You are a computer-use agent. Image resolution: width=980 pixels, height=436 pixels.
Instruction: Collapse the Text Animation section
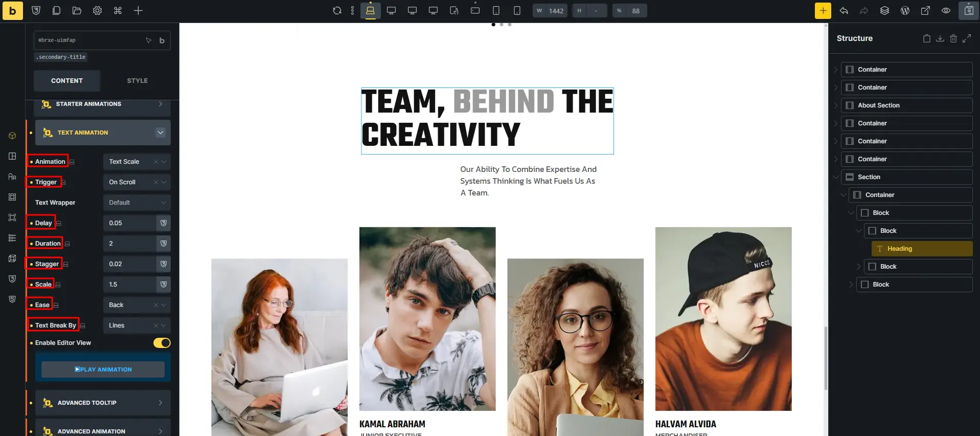coord(161,133)
